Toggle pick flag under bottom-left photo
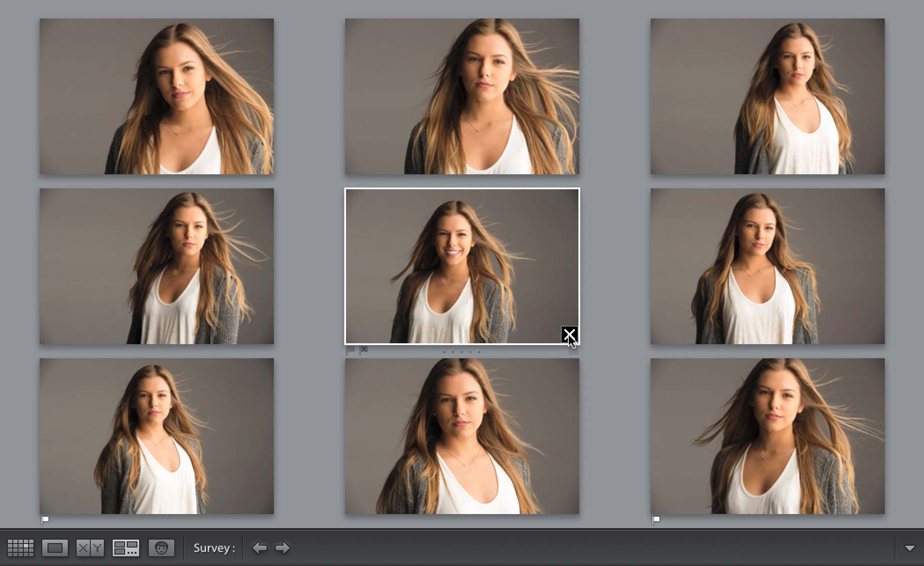This screenshot has width=924, height=566. (45, 520)
